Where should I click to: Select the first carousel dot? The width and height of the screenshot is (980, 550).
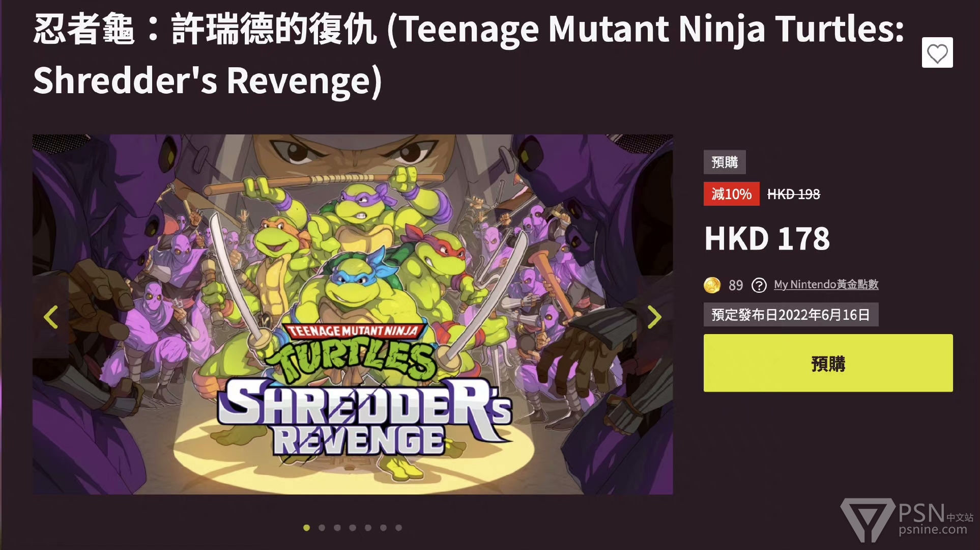click(306, 528)
